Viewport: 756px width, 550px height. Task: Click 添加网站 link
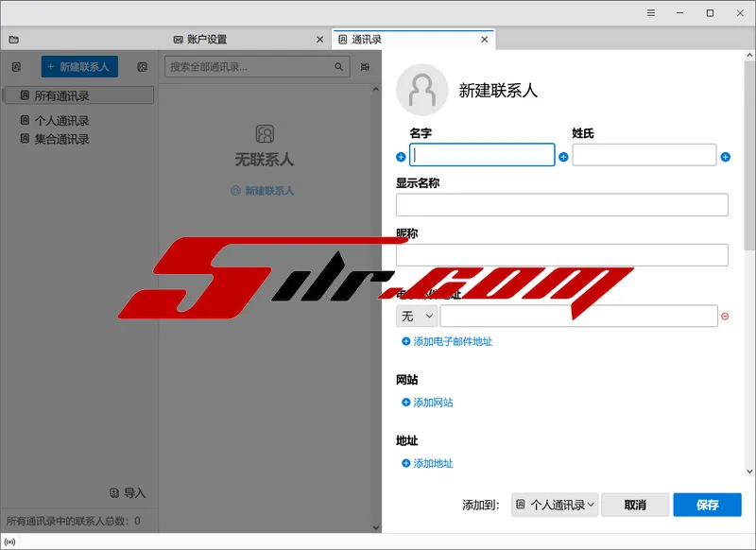tap(427, 402)
